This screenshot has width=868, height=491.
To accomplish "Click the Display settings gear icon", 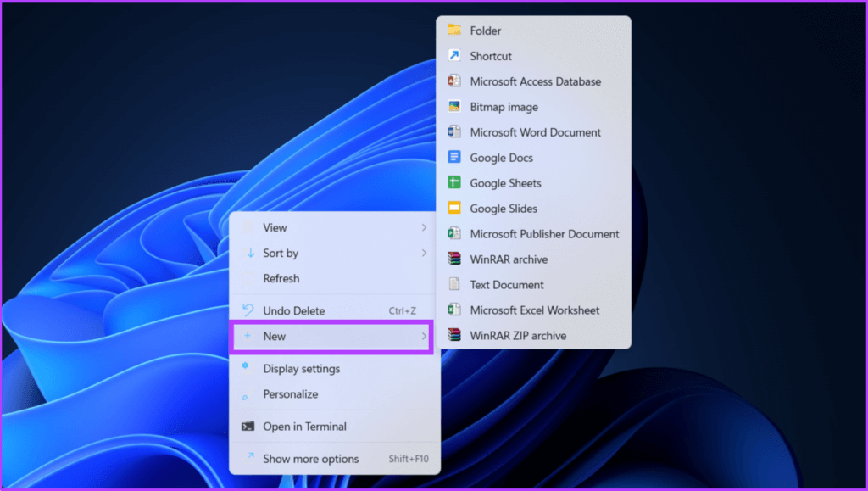I will pos(245,365).
